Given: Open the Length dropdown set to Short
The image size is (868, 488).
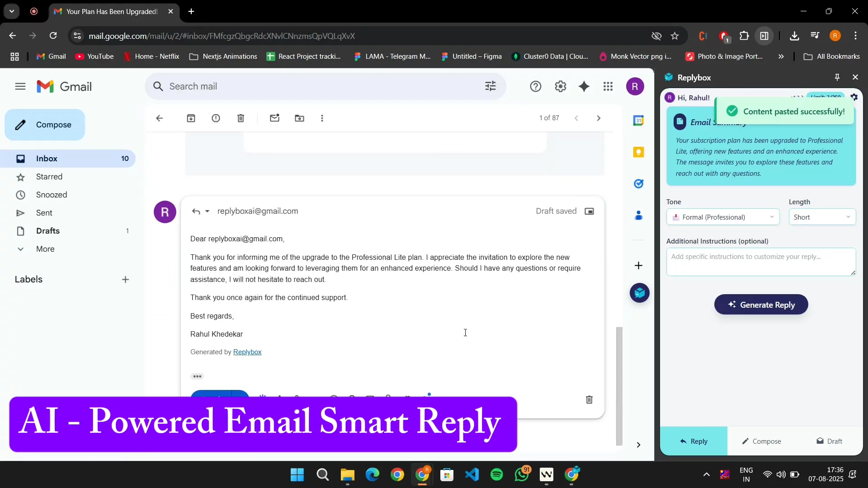Looking at the screenshot, I should point(822,217).
